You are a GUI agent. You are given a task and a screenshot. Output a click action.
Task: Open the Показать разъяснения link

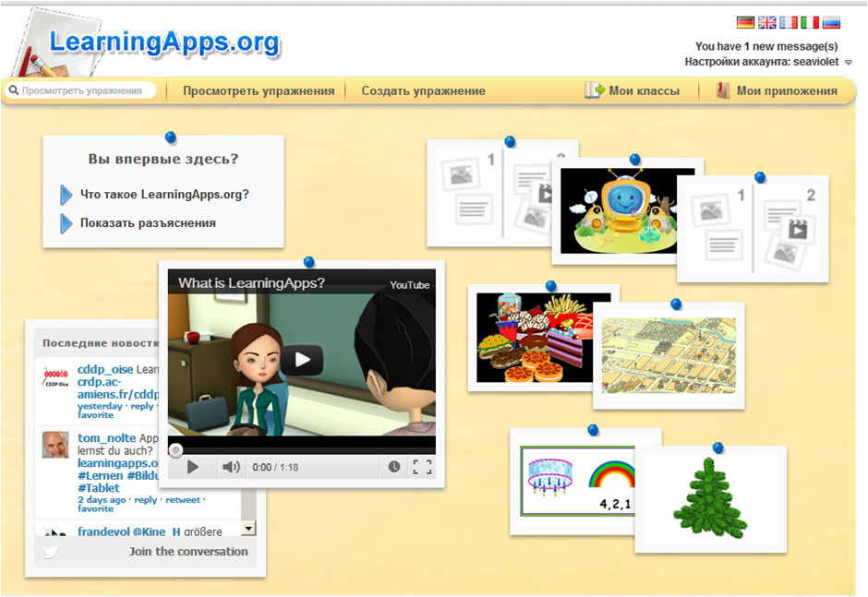pos(148,223)
